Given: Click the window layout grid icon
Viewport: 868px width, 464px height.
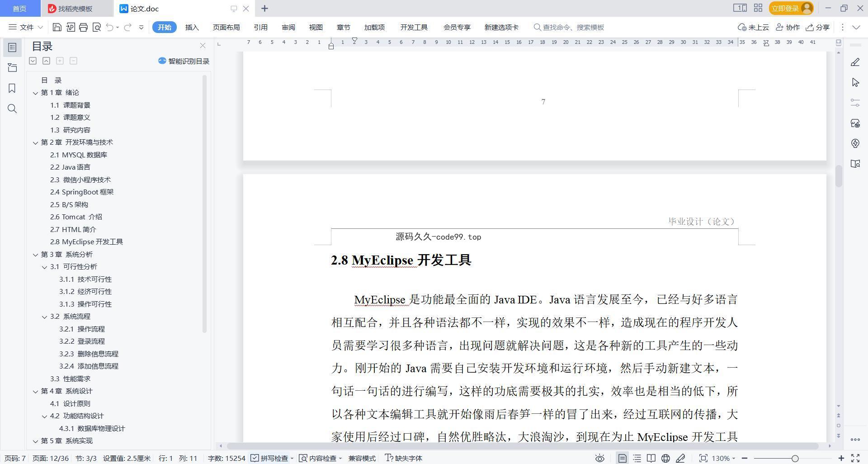Looking at the screenshot, I should coord(758,8).
